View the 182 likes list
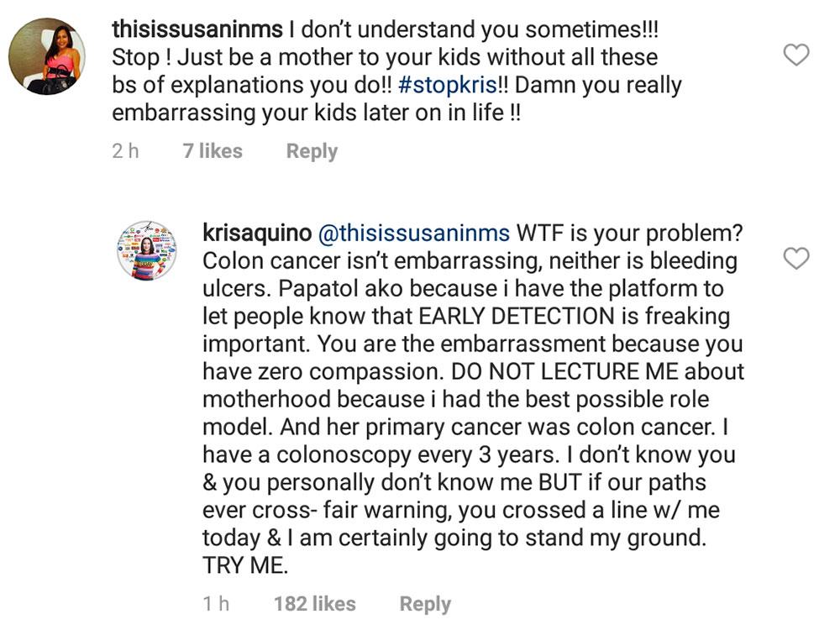Screen dimensions: 840x630 click(314, 603)
